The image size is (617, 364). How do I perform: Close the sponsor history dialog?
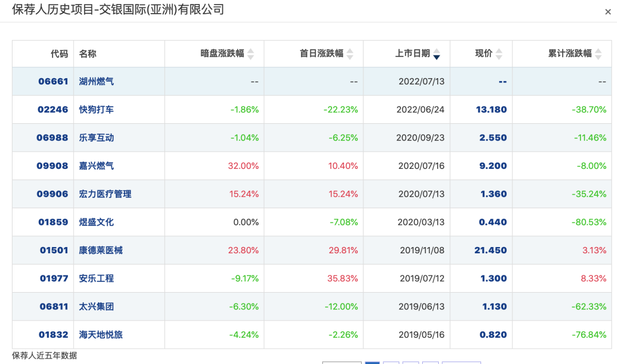tap(608, 12)
